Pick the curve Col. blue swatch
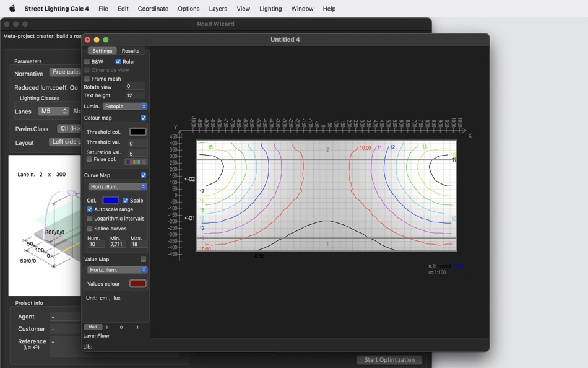 [111, 201]
